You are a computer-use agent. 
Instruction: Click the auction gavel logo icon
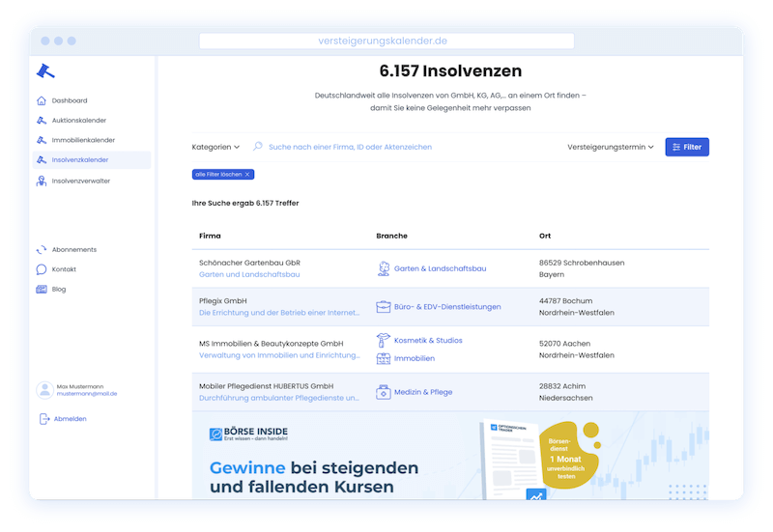point(45,70)
